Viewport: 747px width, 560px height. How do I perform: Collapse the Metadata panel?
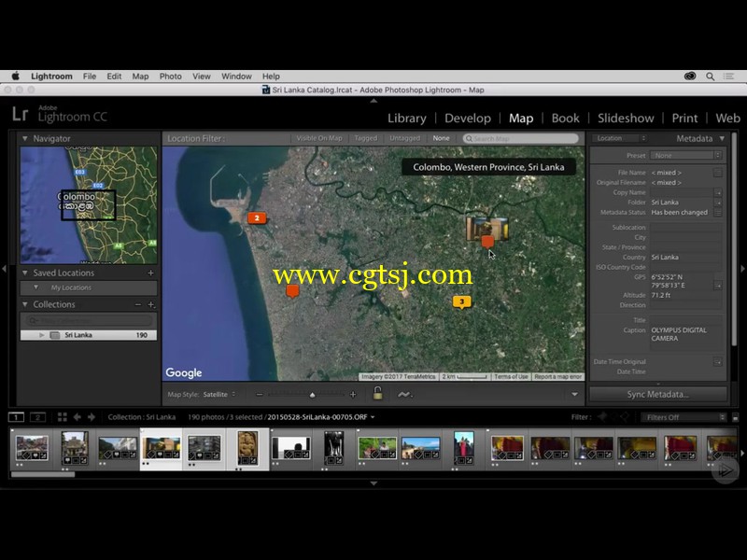[722, 138]
